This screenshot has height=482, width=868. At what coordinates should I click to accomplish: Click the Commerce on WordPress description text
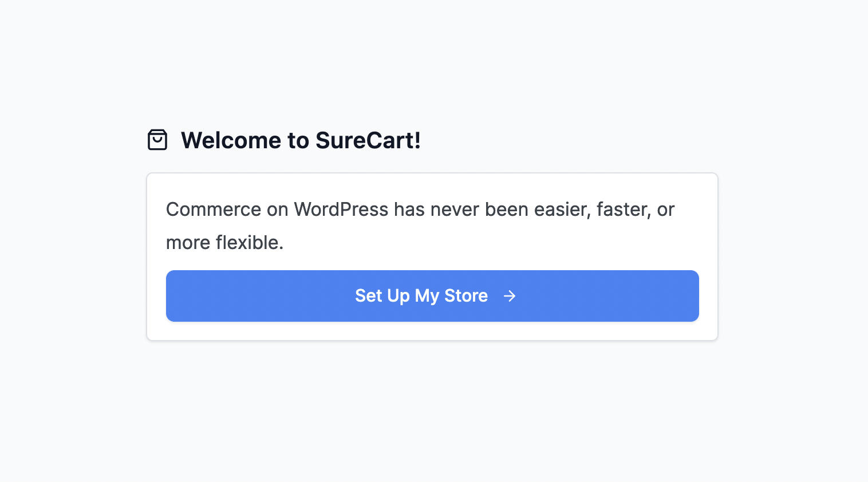click(x=420, y=226)
